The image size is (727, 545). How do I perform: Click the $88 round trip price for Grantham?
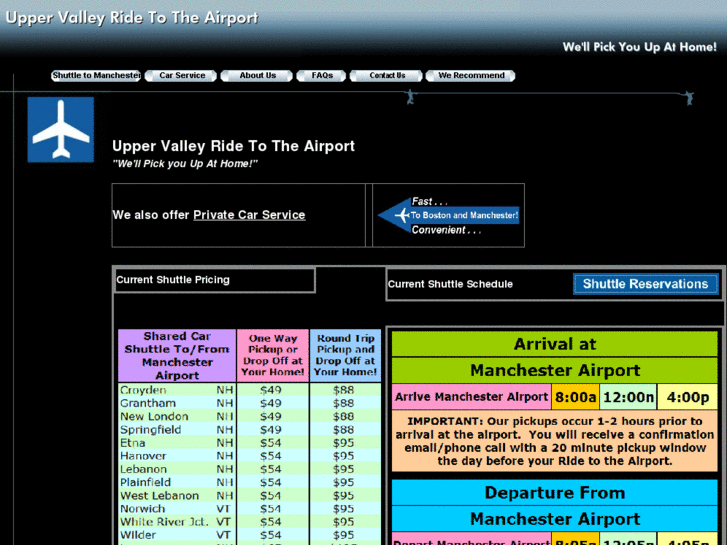click(x=344, y=403)
